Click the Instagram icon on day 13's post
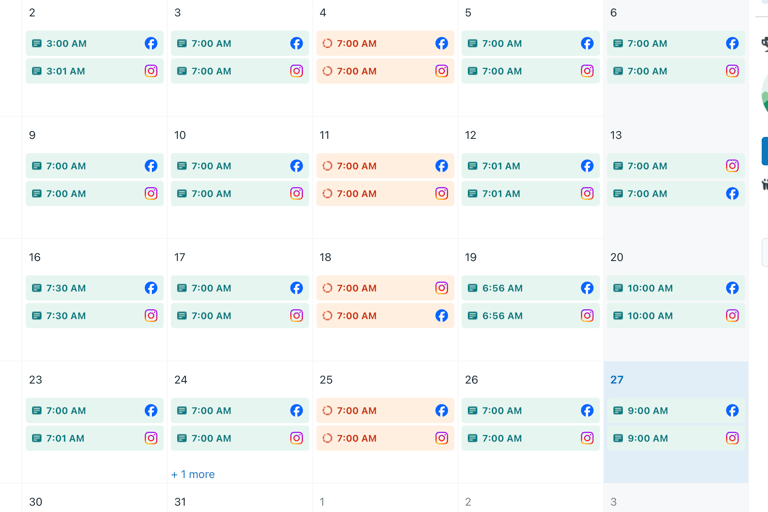This screenshot has height=512, width=768. click(x=732, y=166)
